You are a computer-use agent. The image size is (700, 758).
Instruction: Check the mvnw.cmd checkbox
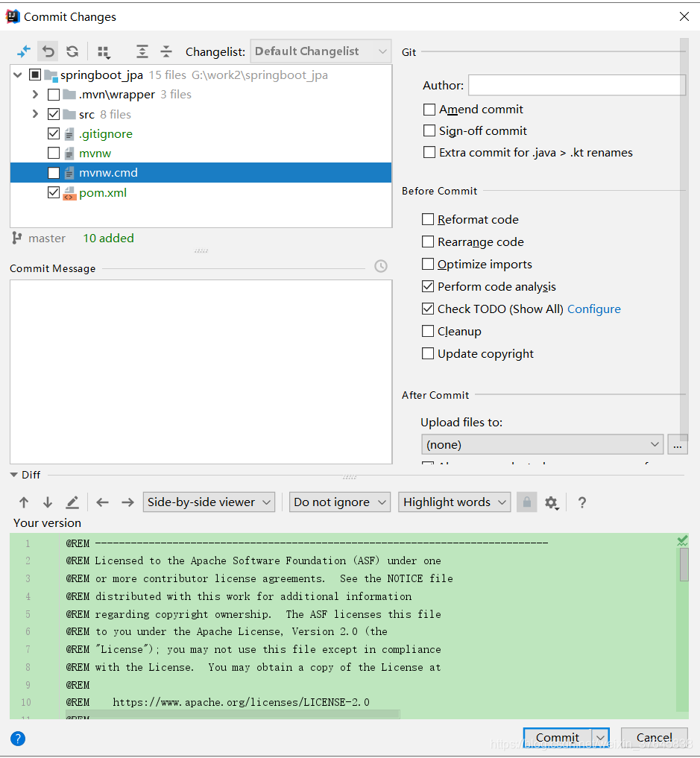(x=54, y=173)
